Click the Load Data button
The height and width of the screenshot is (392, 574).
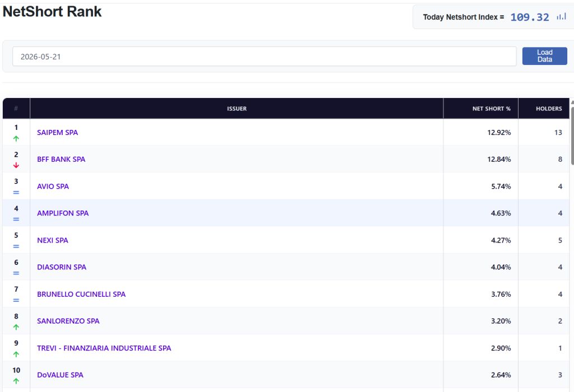point(544,56)
